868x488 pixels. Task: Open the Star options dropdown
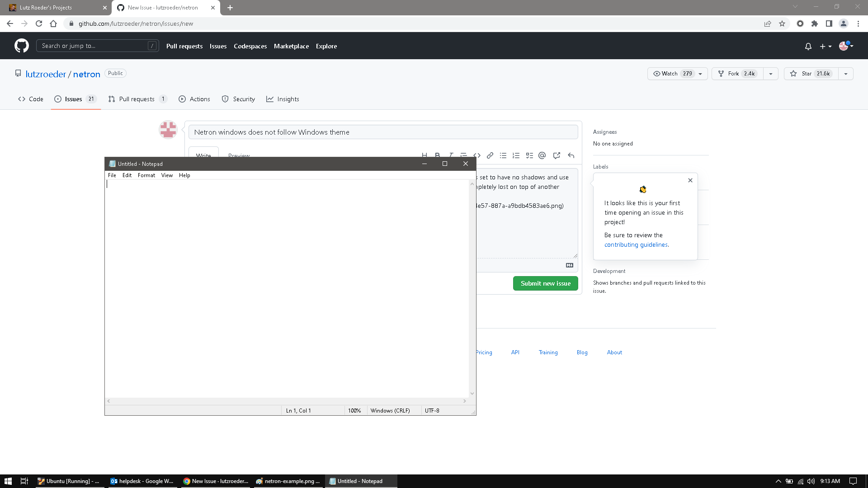click(846, 73)
